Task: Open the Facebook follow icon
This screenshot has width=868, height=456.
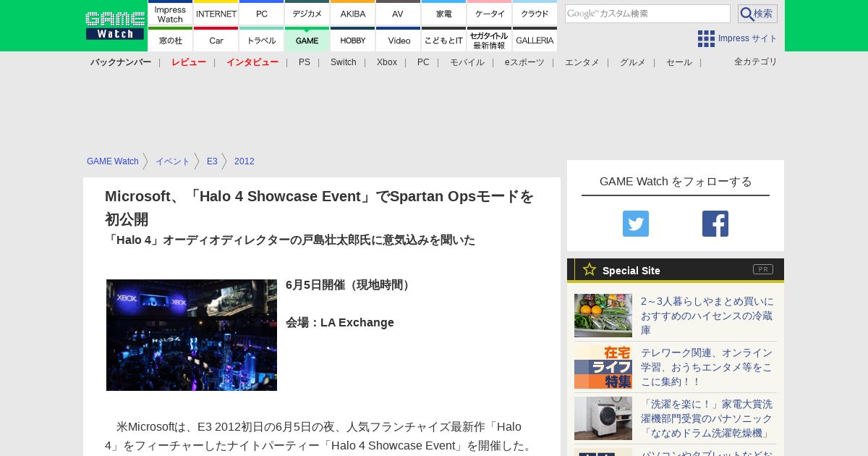Action: [715, 224]
